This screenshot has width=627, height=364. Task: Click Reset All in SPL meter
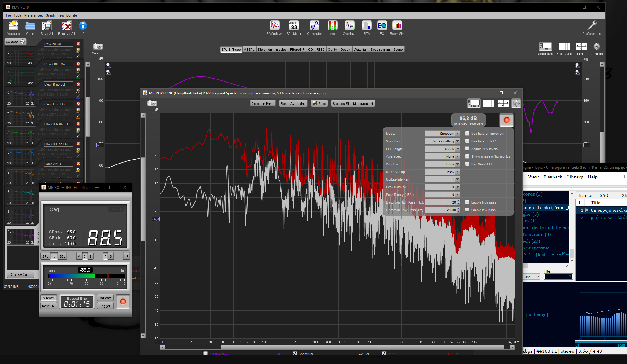(x=49, y=306)
